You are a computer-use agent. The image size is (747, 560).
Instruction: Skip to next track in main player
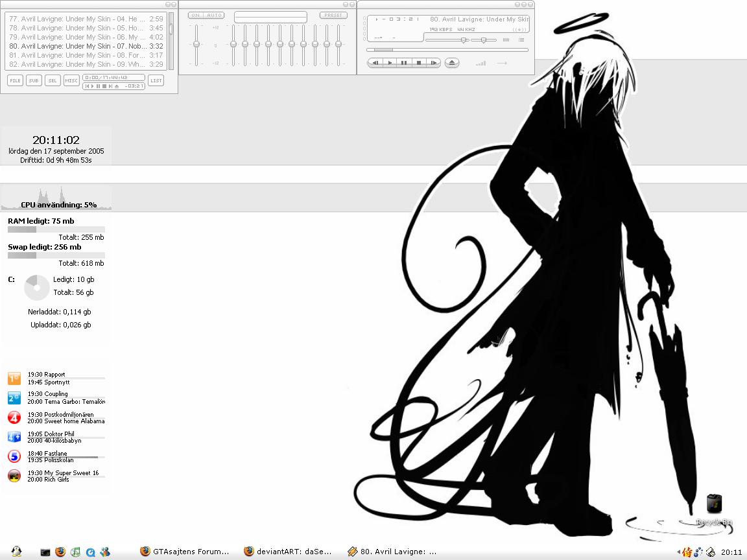click(433, 63)
